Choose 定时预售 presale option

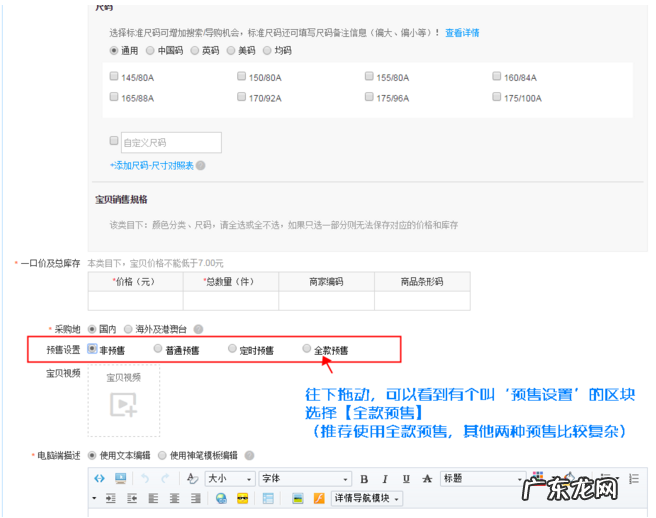point(232,349)
